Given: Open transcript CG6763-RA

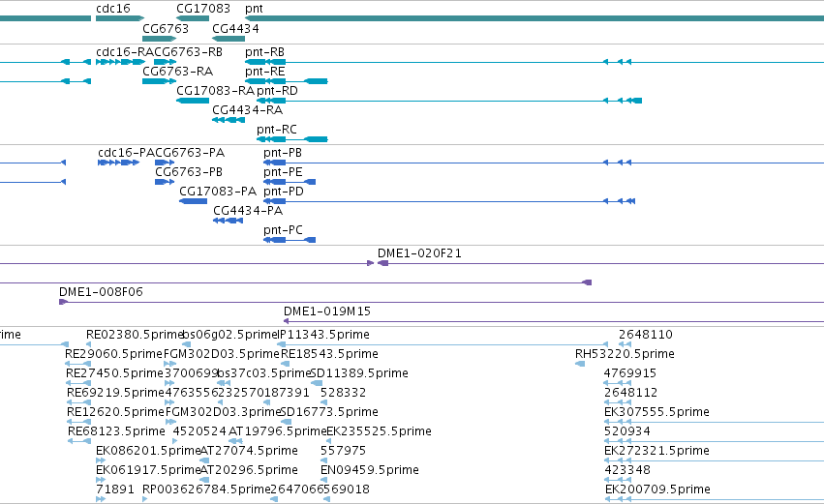Looking at the screenshot, I should click(177, 72).
